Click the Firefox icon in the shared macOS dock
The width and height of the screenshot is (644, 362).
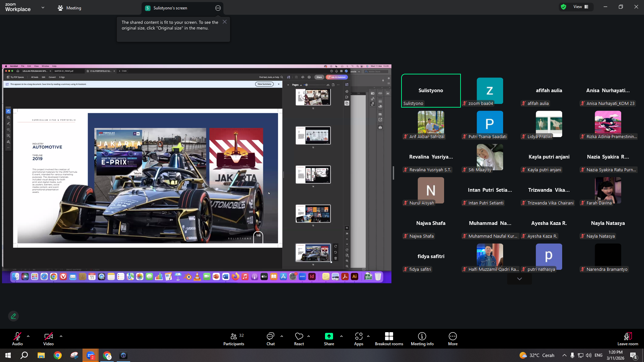pyautogui.click(x=235, y=277)
